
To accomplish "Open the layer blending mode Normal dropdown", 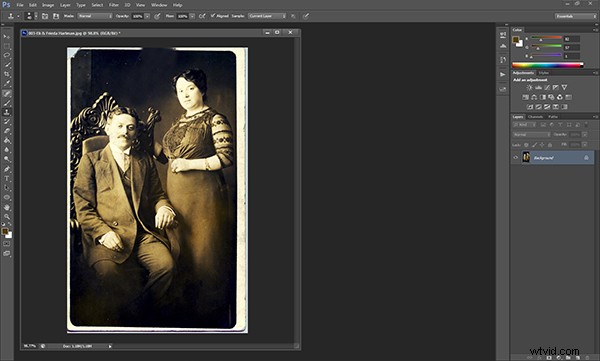I will pos(532,135).
